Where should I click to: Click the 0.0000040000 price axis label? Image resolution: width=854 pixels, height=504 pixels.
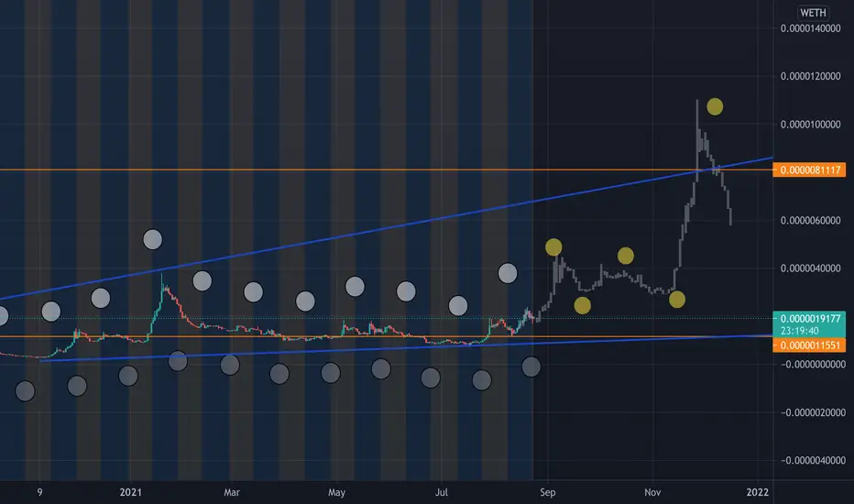point(810,268)
